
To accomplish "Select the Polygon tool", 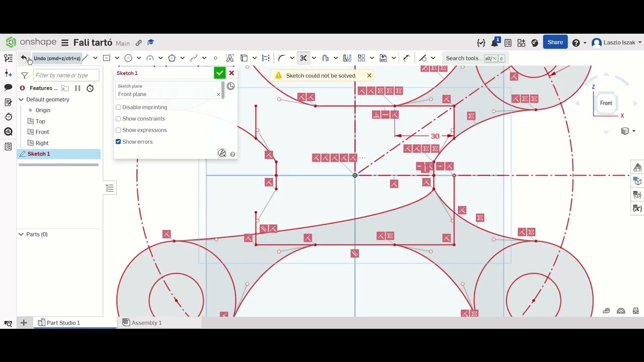I will [172, 58].
